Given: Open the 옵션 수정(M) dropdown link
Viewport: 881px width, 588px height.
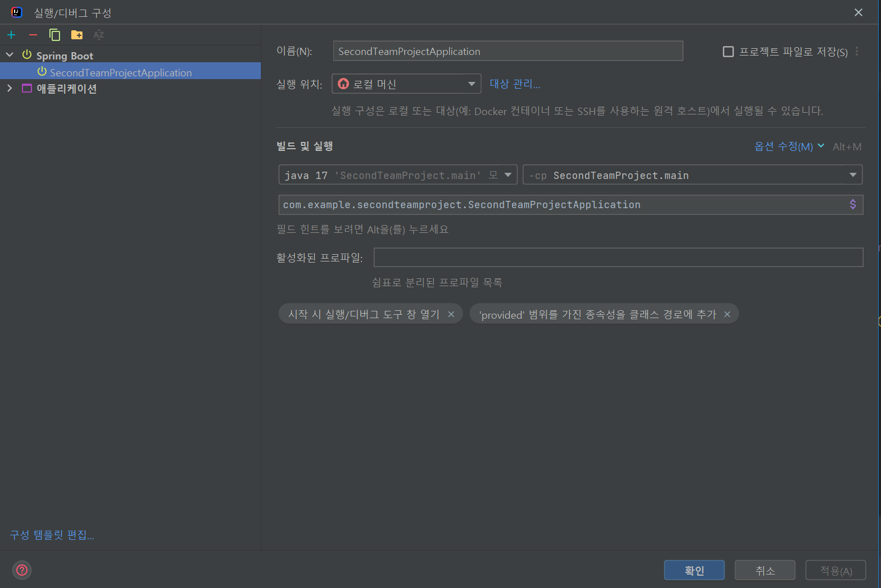Looking at the screenshot, I should point(789,146).
